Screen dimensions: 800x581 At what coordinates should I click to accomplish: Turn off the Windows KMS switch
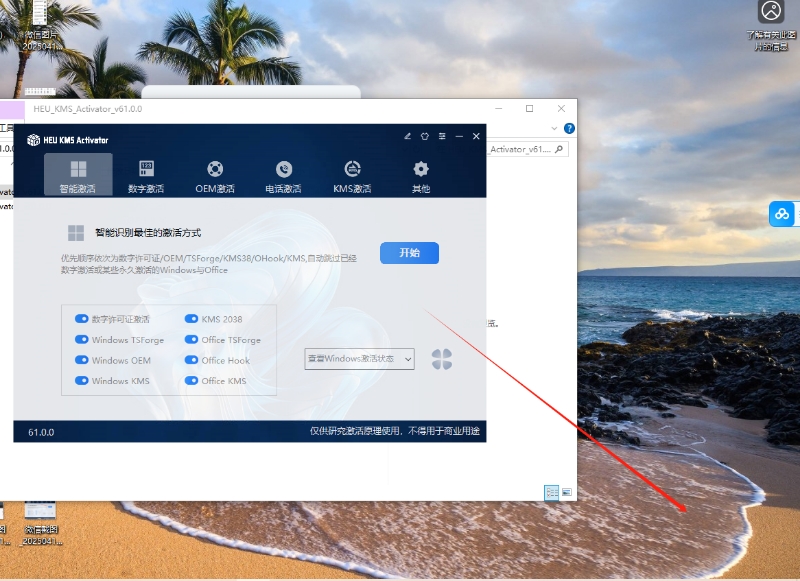pos(82,381)
